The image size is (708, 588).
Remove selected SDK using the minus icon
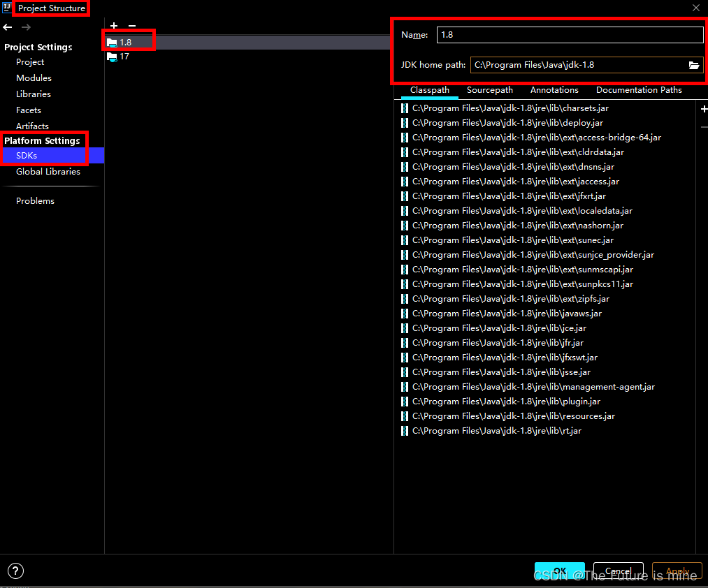(x=131, y=26)
